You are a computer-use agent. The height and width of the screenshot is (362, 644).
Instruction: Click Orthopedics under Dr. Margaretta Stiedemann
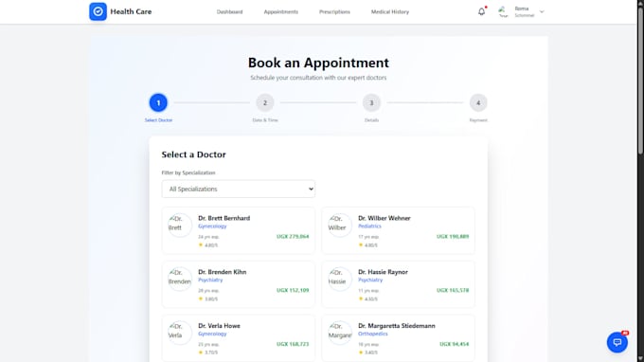373,335
